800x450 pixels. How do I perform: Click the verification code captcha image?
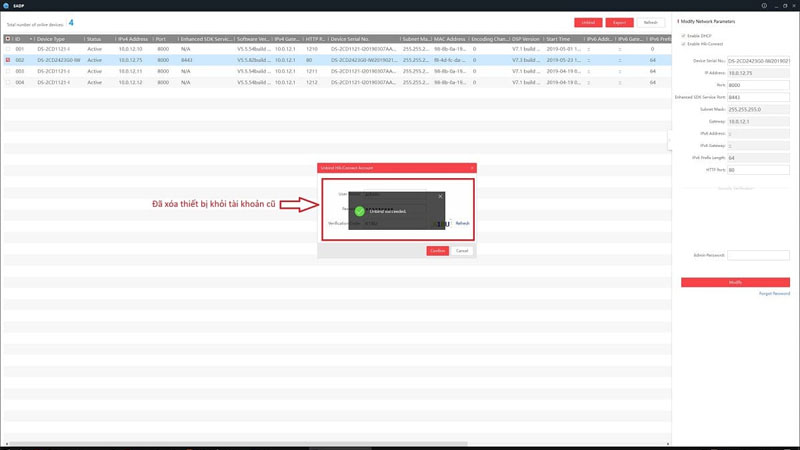pos(441,223)
